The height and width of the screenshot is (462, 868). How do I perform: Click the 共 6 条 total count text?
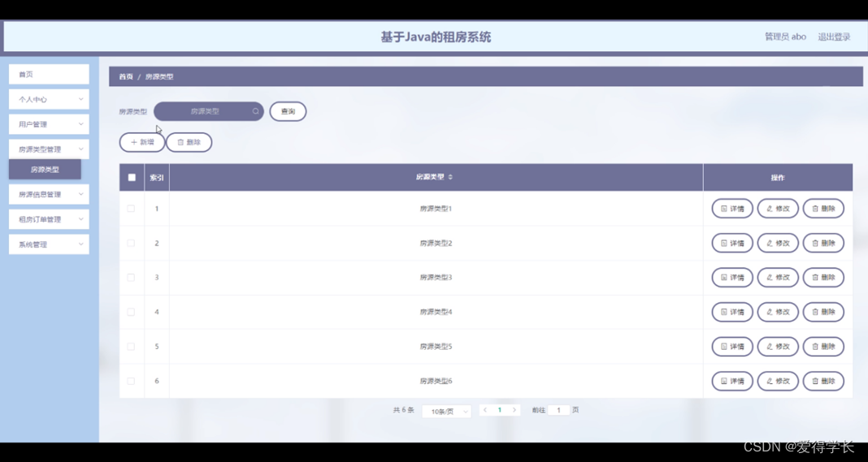click(x=404, y=410)
